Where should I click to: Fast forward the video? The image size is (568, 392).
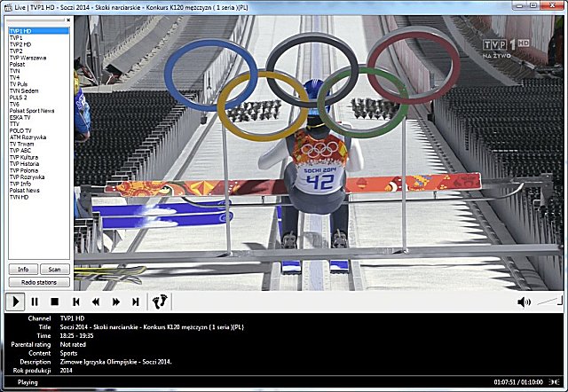pyautogui.click(x=116, y=302)
